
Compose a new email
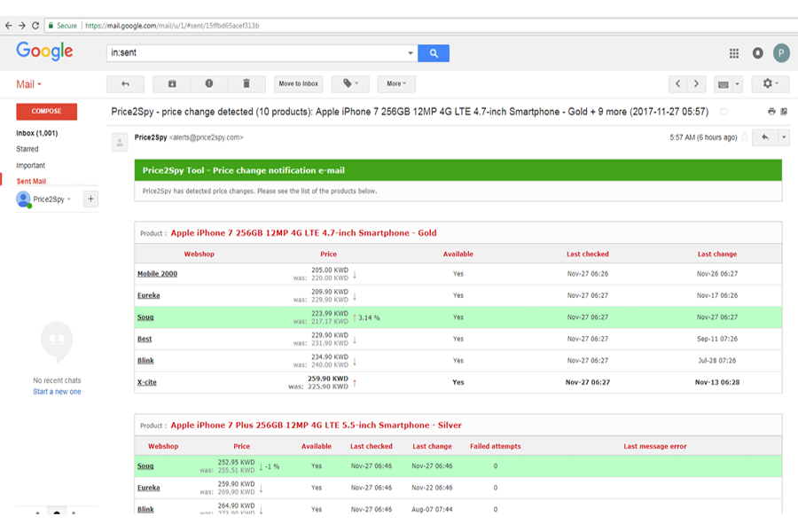46,112
